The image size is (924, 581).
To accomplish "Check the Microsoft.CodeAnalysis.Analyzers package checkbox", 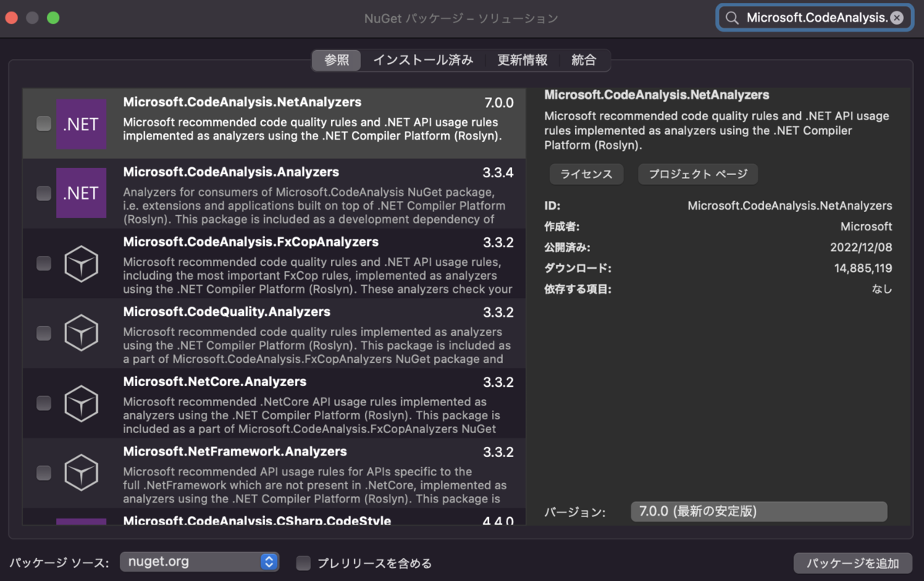I will click(x=44, y=193).
